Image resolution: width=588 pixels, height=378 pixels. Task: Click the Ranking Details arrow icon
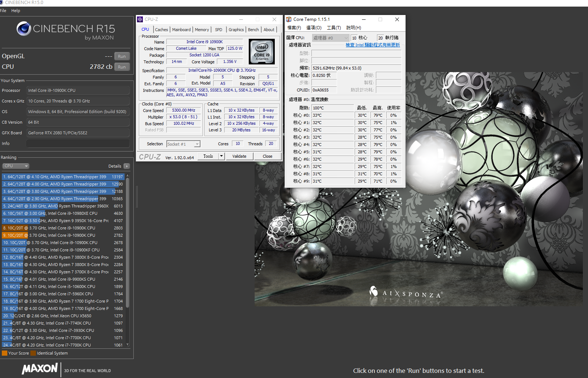click(127, 166)
